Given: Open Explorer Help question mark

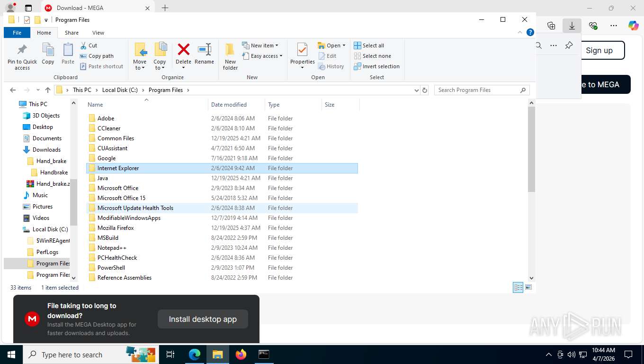Looking at the screenshot, I should [530, 33].
